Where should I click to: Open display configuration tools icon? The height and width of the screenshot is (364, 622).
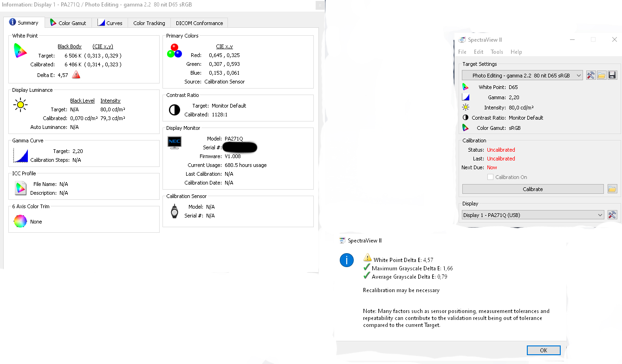tap(612, 215)
